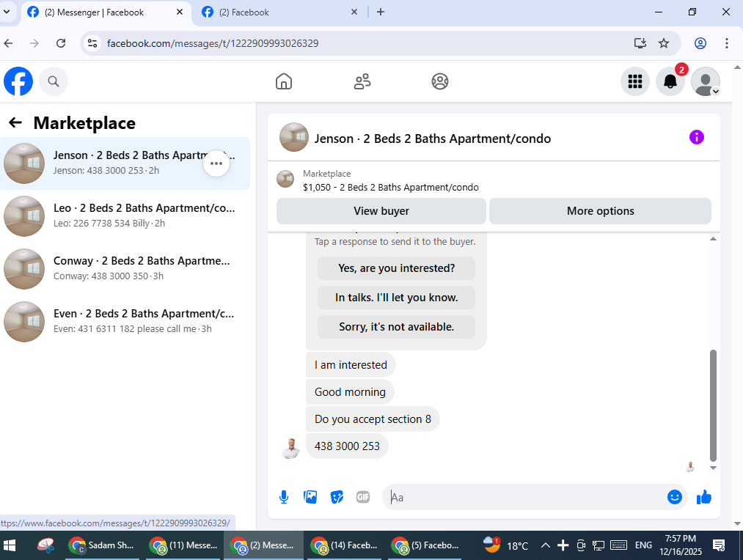Switch to (5) Facebo... taskbar window
This screenshot has width=743, height=560.
(x=425, y=545)
